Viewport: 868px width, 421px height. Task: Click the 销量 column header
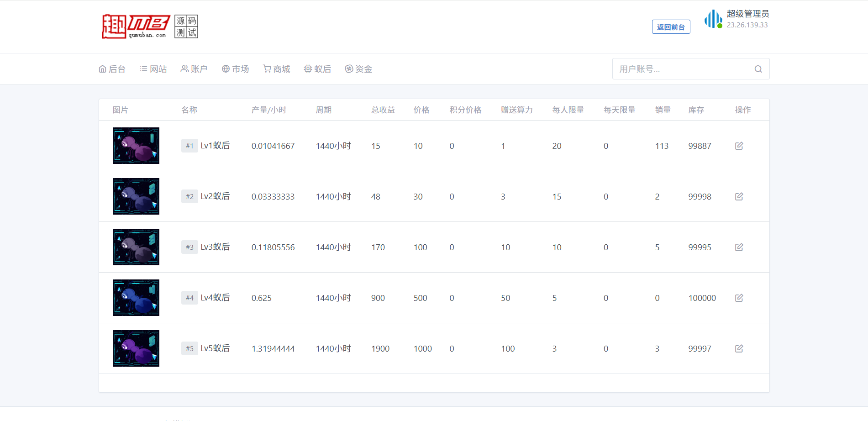click(663, 110)
